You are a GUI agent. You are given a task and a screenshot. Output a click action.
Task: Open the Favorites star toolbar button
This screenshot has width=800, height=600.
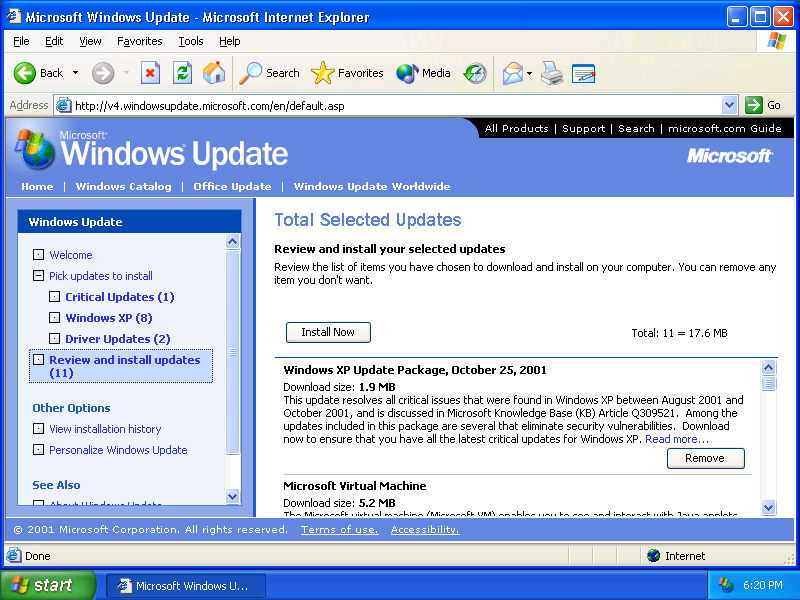coord(347,73)
